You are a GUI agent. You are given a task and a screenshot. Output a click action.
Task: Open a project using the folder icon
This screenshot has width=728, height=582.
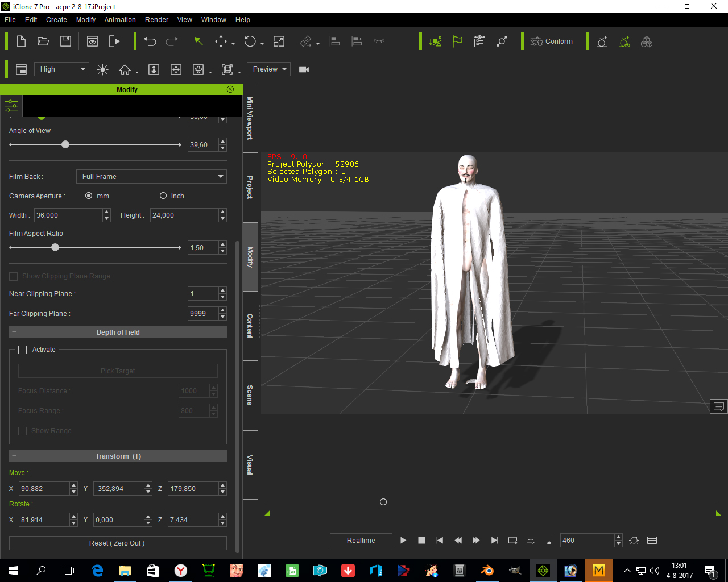[43, 41]
